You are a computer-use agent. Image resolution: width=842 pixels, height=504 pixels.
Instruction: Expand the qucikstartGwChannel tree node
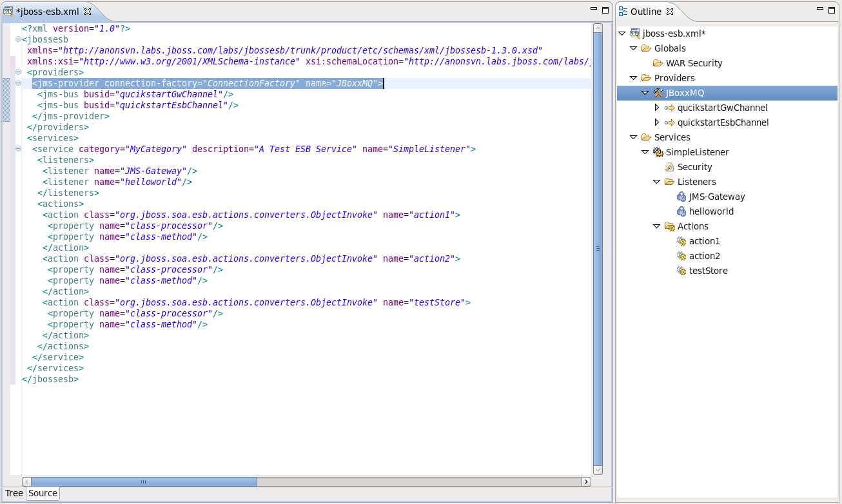coord(657,108)
